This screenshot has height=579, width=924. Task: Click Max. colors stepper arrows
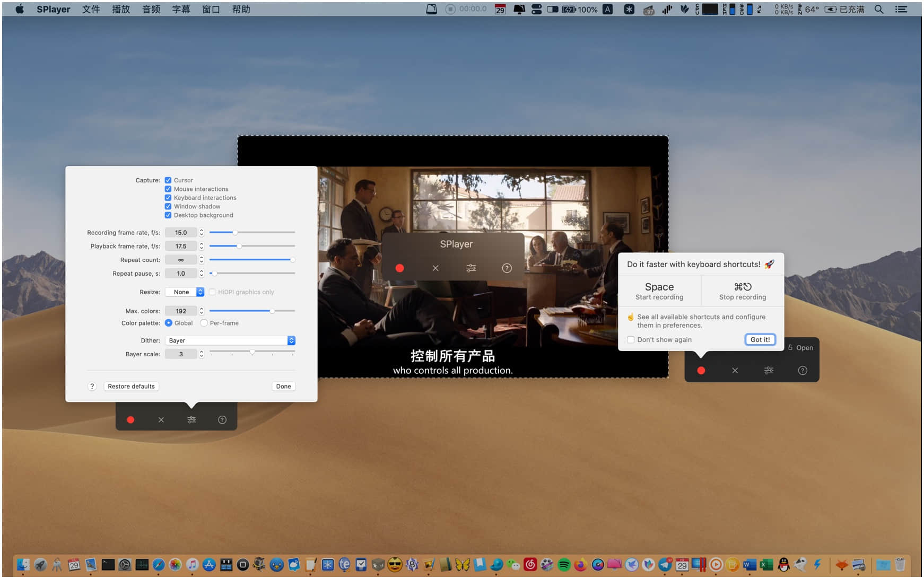click(x=202, y=311)
